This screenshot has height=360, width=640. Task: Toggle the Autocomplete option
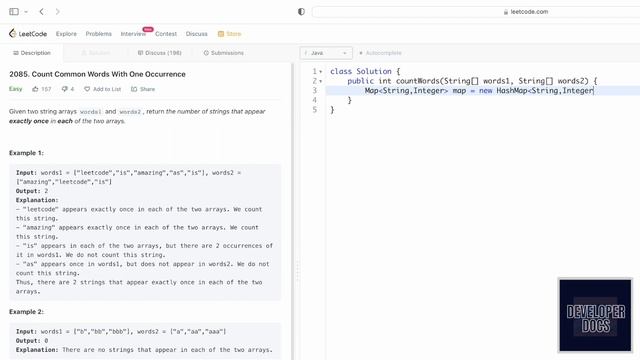tap(380, 53)
